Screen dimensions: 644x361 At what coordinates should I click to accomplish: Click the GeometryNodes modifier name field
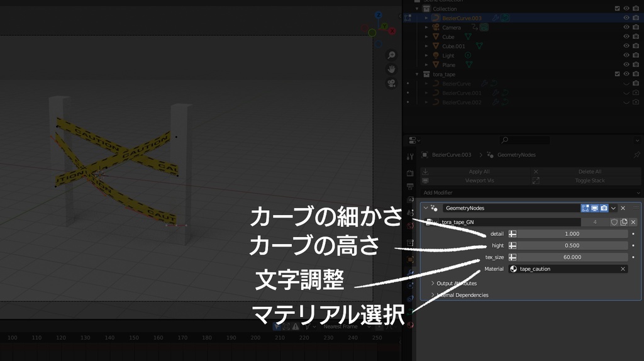click(x=511, y=208)
